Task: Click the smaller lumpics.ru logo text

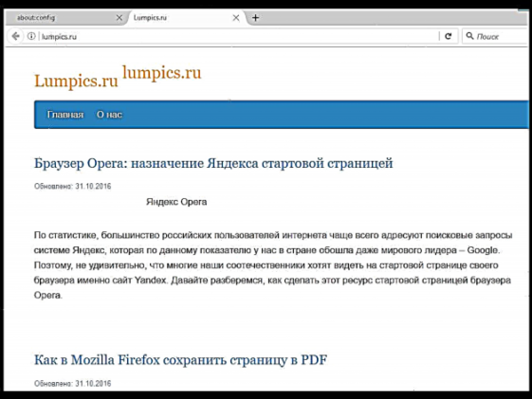Action: [162, 73]
